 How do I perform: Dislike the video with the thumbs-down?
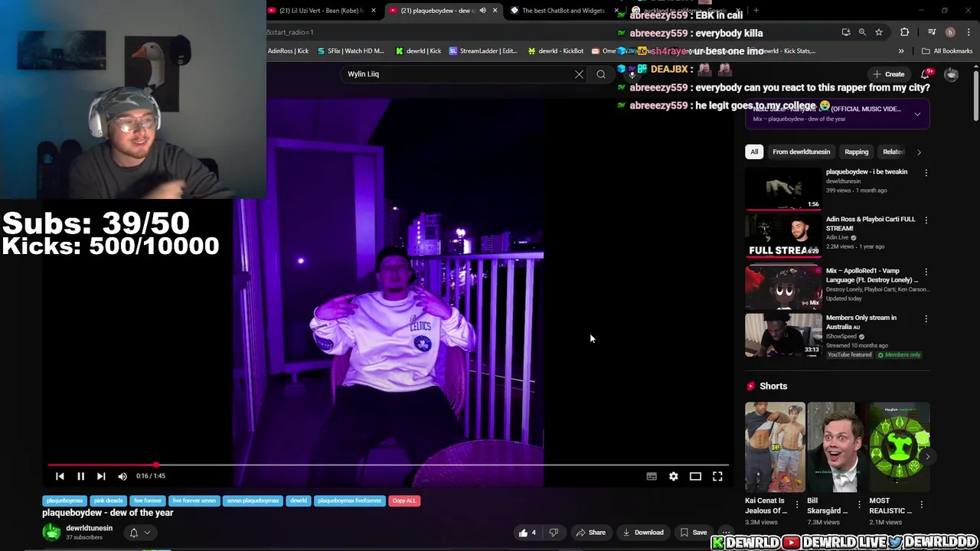[554, 533]
